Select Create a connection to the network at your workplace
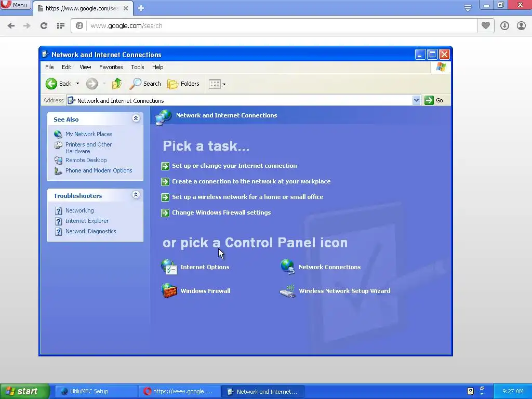Viewport: 532px width, 399px height. (x=251, y=181)
